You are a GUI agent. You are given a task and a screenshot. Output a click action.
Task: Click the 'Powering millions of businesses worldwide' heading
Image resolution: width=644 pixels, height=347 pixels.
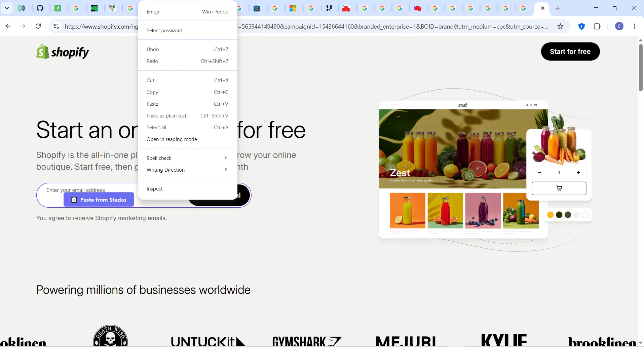[143, 290]
